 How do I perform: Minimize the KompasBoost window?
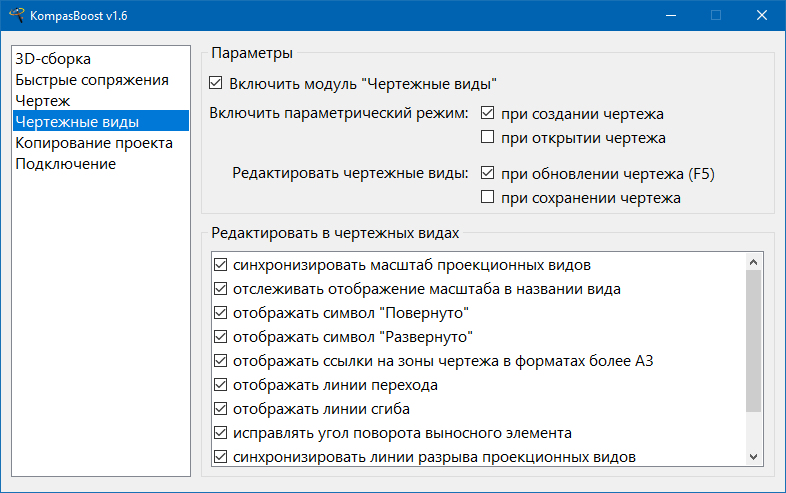(x=670, y=15)
